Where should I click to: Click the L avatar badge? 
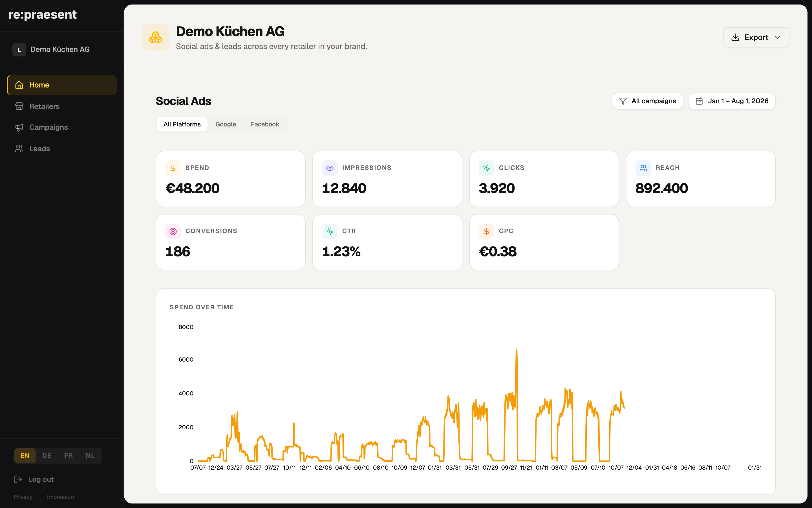point(19,50)
